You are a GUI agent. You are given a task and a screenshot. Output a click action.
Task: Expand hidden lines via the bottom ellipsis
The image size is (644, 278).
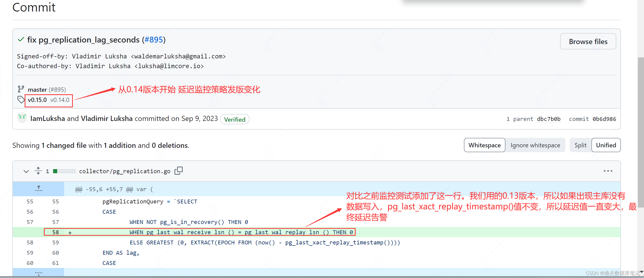pos(38,273)
